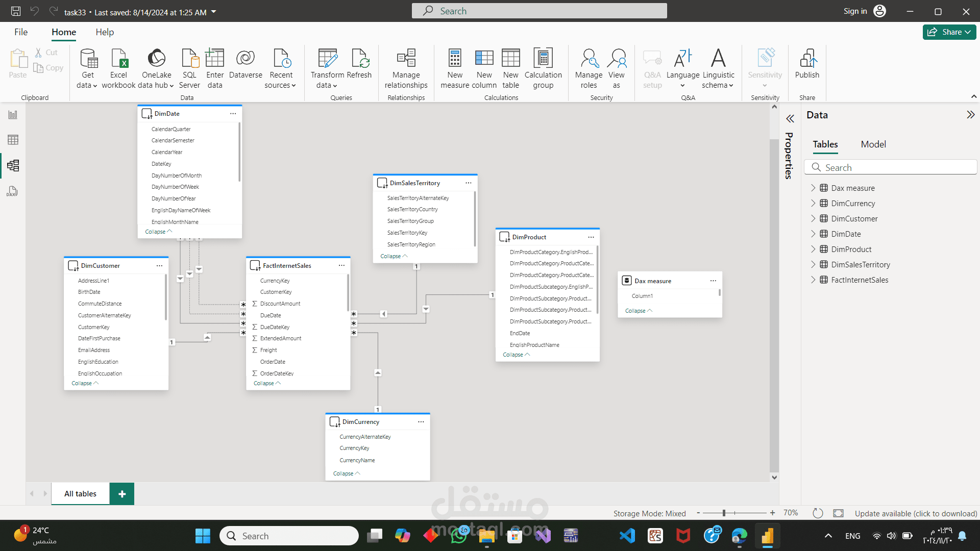Reset layout icon in status bar
980x551 pixels.
click(818, 513)
